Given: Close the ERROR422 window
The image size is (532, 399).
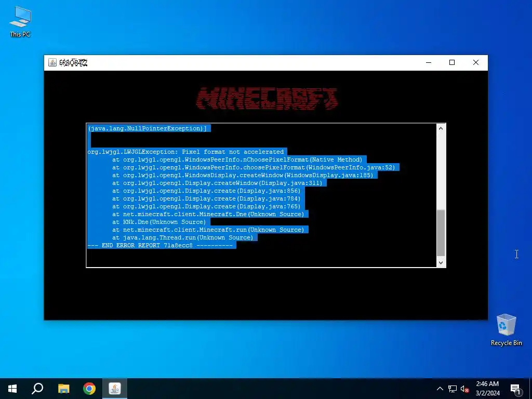Looking at the screenshot, I should (476, 62).
